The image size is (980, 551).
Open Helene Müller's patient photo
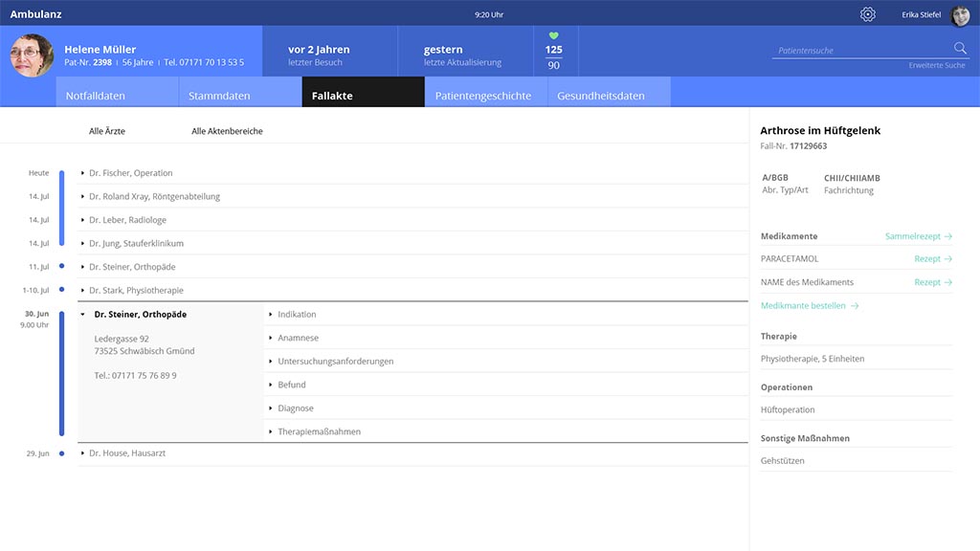coord(32,55)
